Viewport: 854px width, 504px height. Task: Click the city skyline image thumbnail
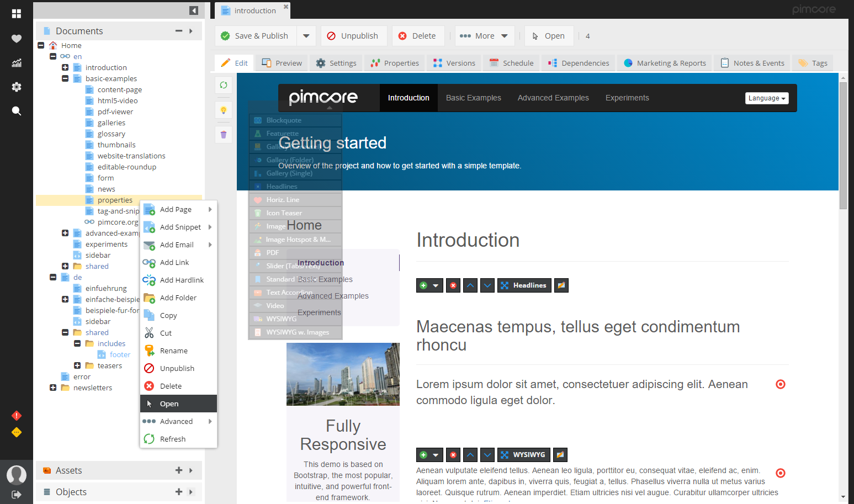pos(343,374)
